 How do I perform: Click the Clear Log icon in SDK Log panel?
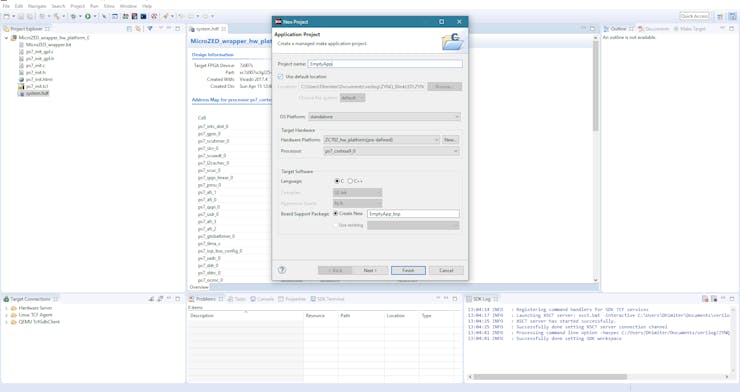pos(705,299)
